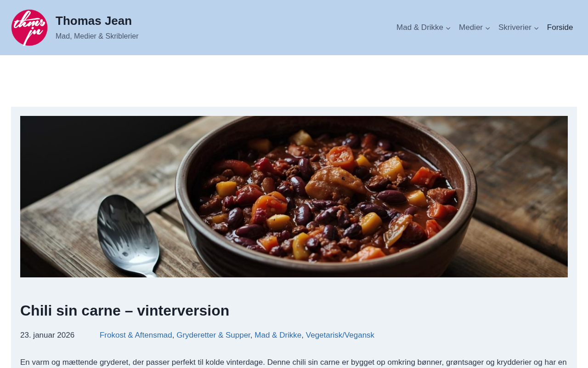This screenshot has height=368, width=588.
Task: Open the Vegetarisk/Vegansk category link
Action: click(340, 335)
